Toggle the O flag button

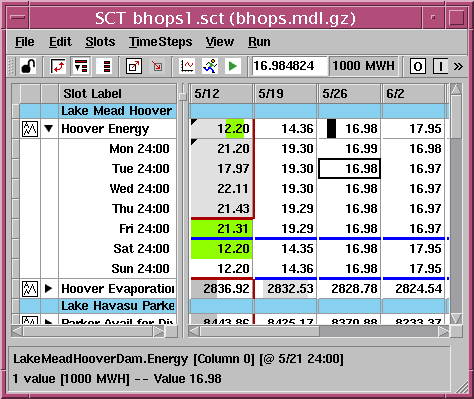click(x=418, y=66)
